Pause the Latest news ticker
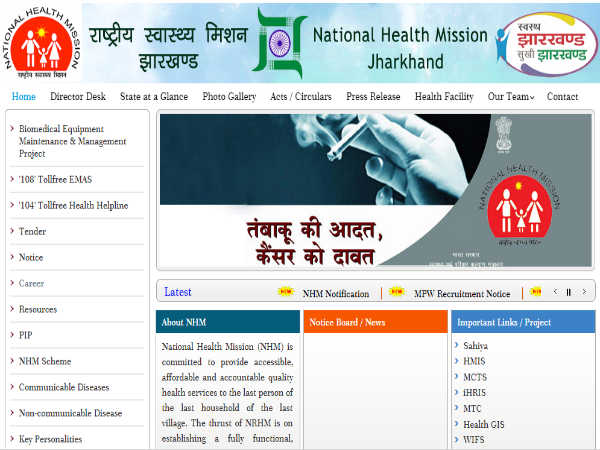600x450 pixels. [569, 292]
